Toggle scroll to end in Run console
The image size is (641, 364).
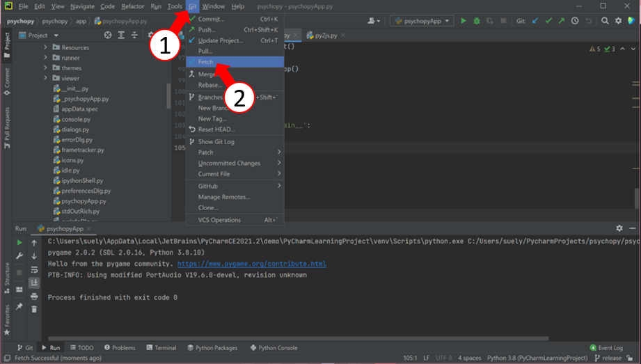[34, 283]
